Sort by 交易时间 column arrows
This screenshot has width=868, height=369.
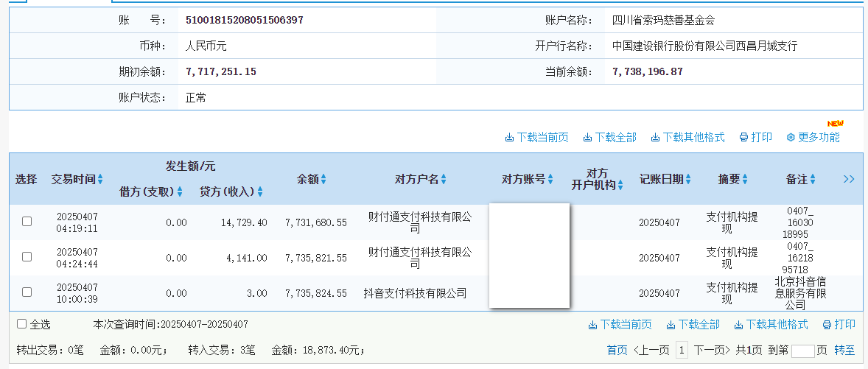click(100, 179)
